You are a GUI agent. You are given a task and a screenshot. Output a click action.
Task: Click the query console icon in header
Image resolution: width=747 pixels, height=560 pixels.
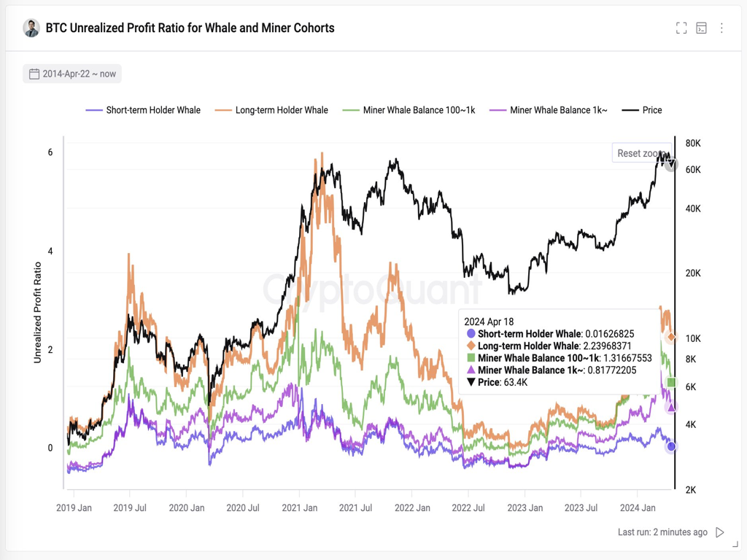(701, 28)
